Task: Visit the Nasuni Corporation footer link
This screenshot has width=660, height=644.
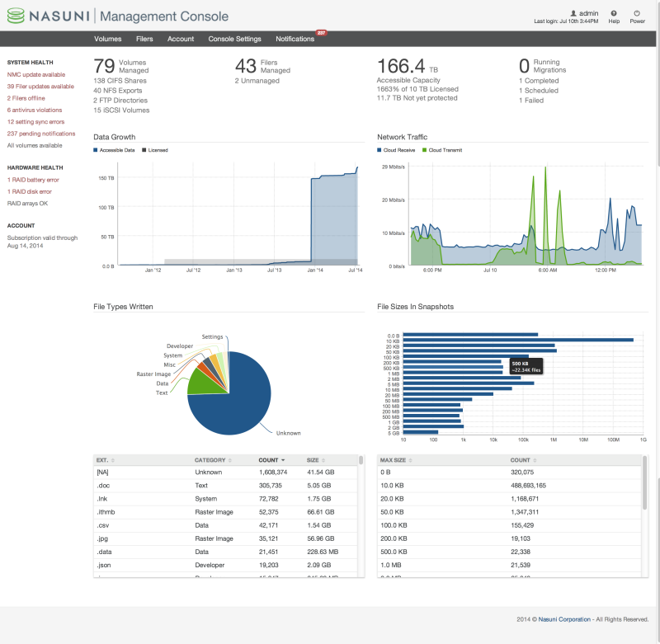Action: [564, 619]
